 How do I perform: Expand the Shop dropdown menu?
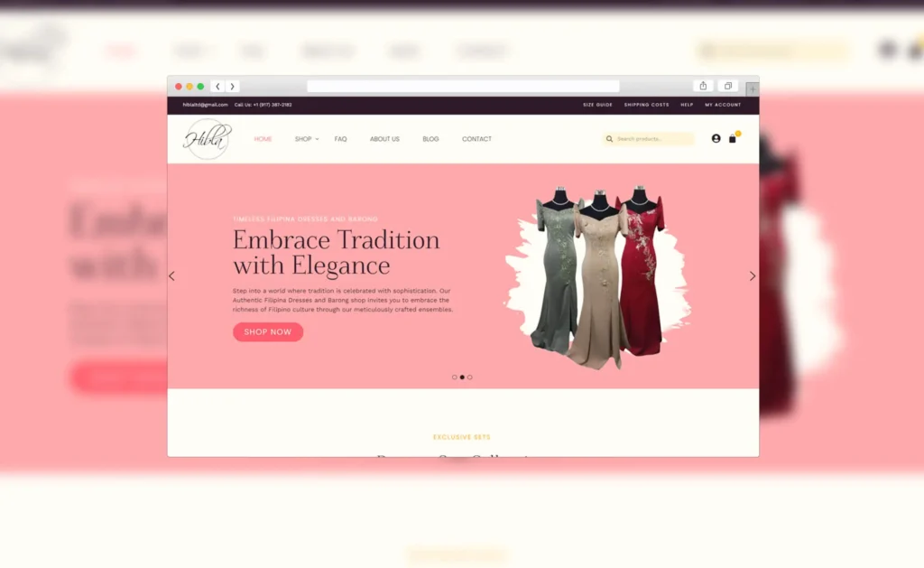click(x=307, y=139)
